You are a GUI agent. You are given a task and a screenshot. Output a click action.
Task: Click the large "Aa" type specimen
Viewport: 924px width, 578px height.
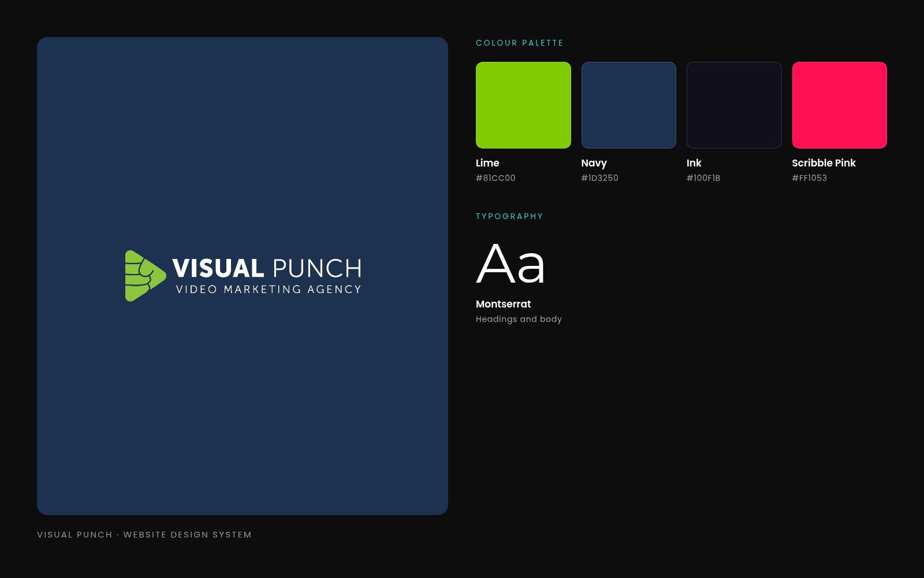[x=511, y=264]
